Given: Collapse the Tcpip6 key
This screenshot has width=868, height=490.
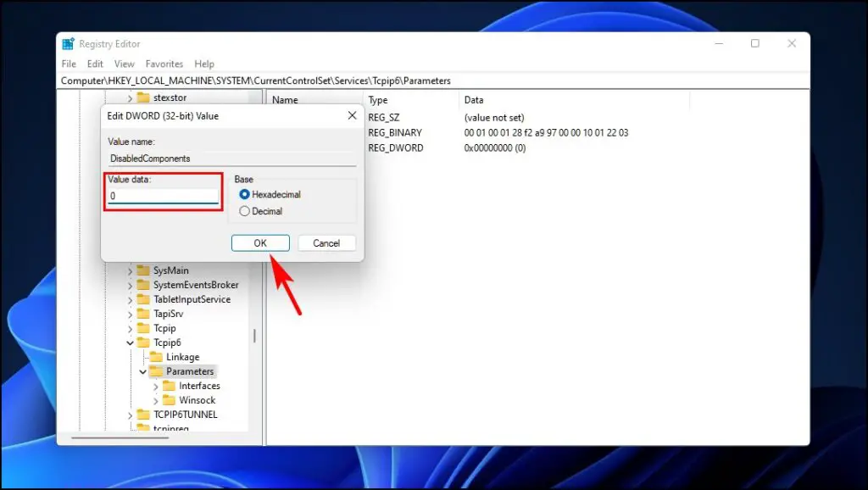Looking at the screenshot, I should 130,342.
